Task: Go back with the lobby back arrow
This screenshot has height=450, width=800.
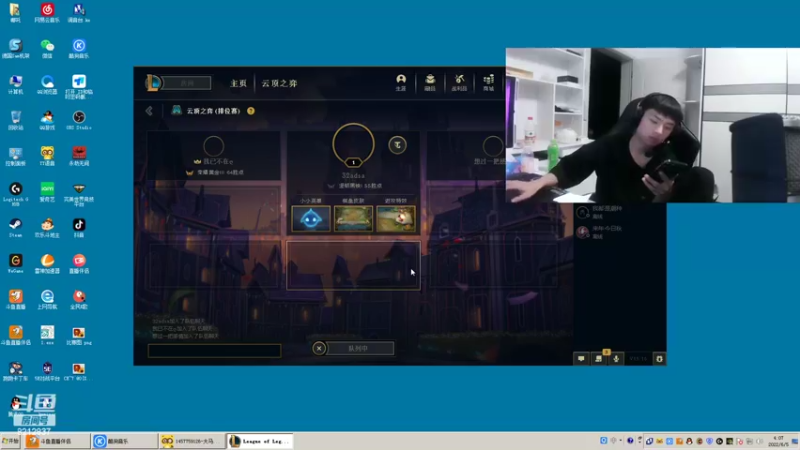Action: pyautogui.click(x=149, y=111)
